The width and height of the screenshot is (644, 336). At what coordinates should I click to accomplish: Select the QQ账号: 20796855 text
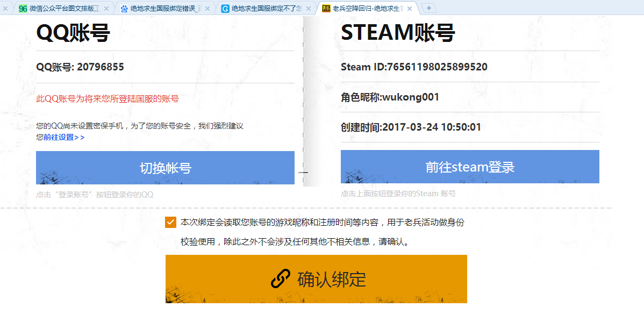[x=80, y=67]
